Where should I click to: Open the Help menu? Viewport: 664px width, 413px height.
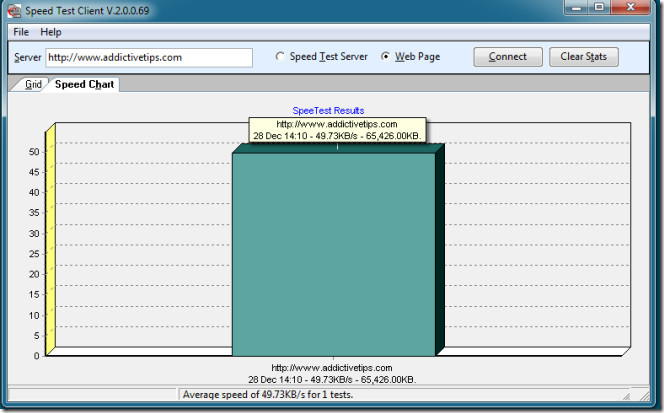(x=51, y=32)
